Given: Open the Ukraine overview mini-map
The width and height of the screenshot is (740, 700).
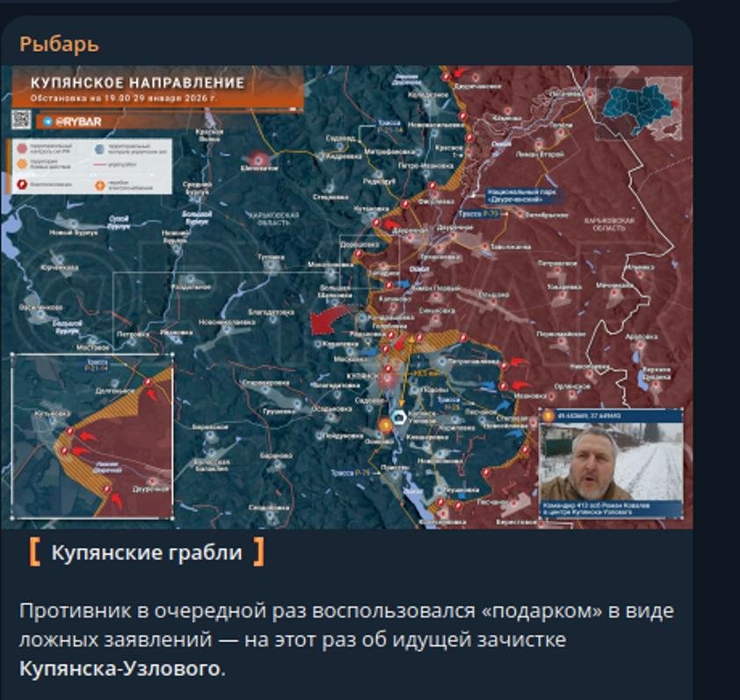Looking at the screenshot, I should (639, 109).
